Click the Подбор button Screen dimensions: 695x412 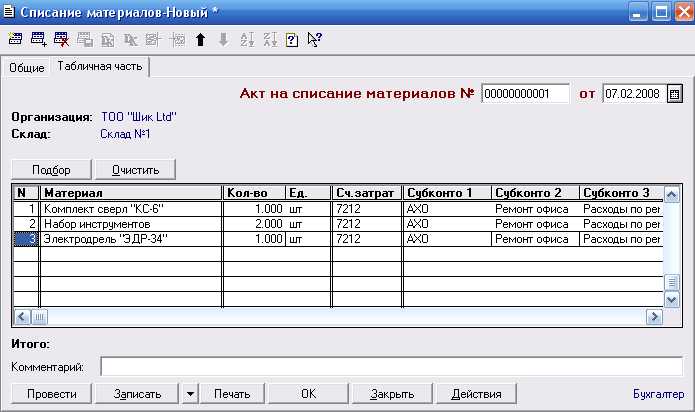click(x=51, y=170)
